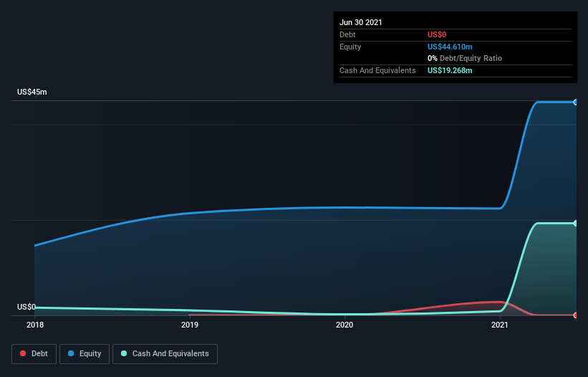Click the tooltip Debt row label
This screenshot has height=377, width=588.
point(347,34)
